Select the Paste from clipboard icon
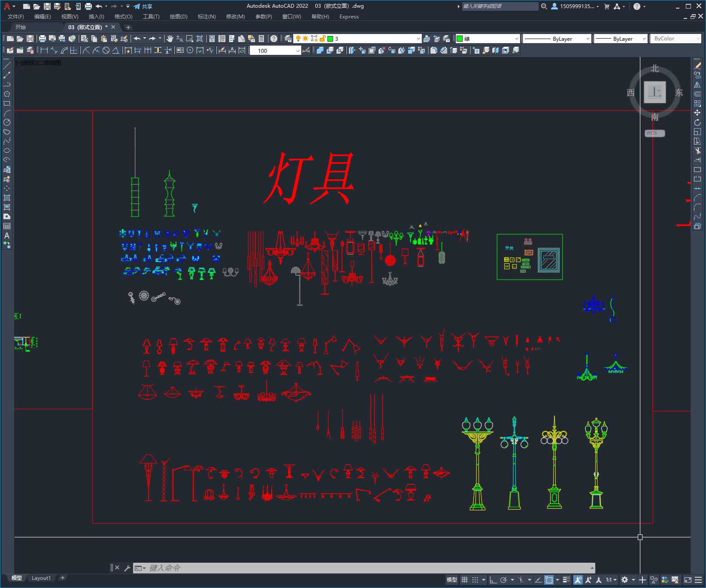This screenshot has width=706, height=588. tap(104, 38)
